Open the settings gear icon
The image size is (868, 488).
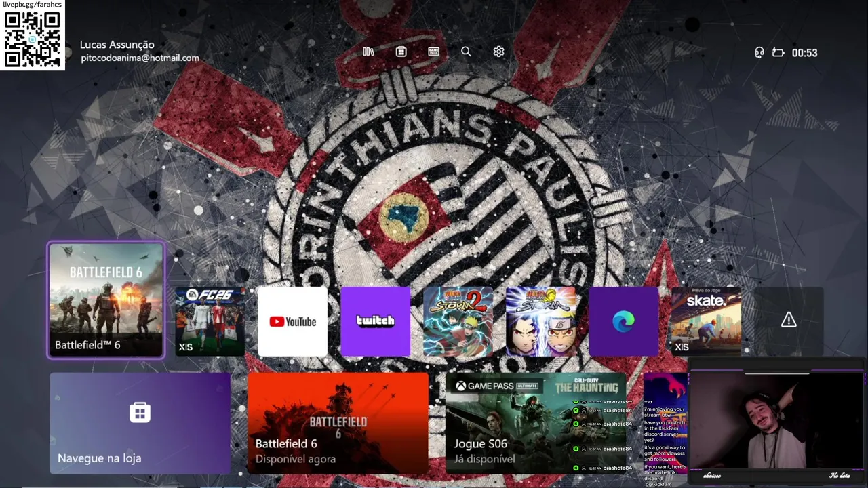pyautogui.click(x=498, y=52)
